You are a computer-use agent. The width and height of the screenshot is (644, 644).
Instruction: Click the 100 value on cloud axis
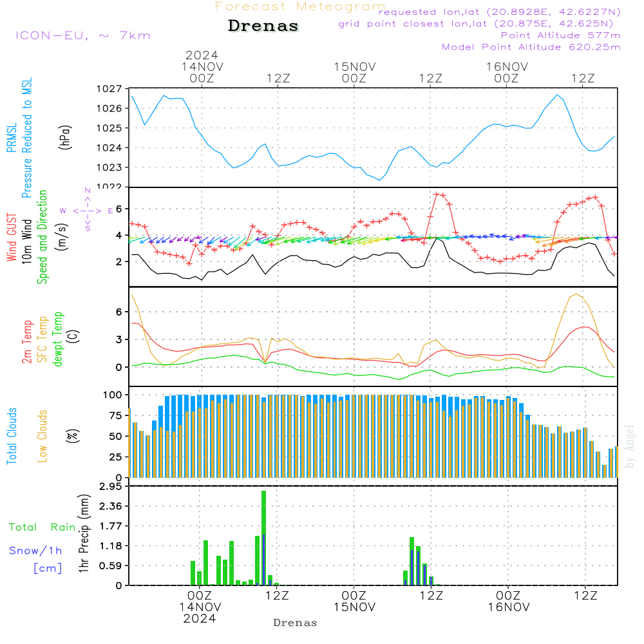coord(113,395)
